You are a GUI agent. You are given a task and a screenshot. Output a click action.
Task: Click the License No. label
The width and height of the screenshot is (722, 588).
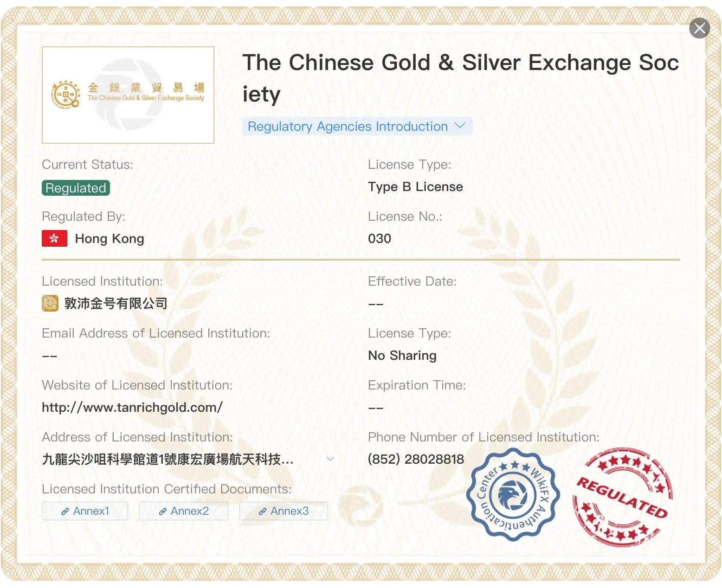(x=405, y=216)
